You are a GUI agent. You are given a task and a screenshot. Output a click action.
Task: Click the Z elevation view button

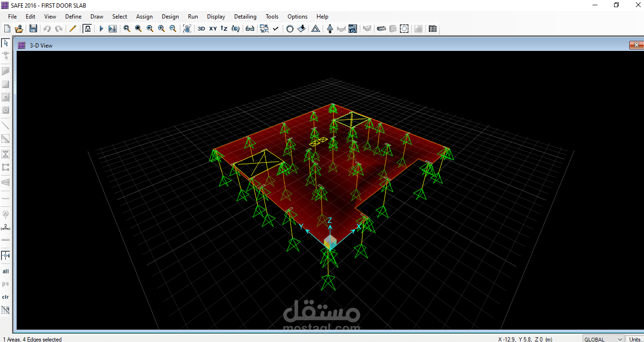coord(224,29)
